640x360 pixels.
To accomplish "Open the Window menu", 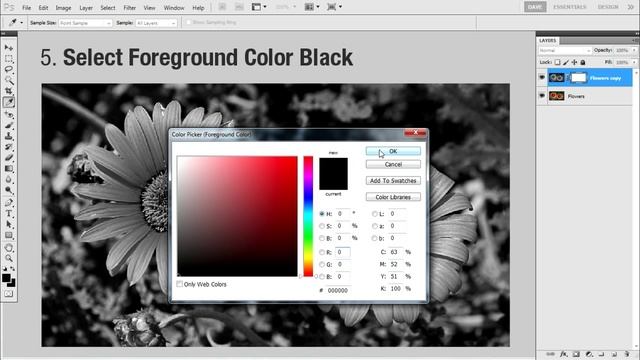I will pyautogui.click(x=174, y=8).
